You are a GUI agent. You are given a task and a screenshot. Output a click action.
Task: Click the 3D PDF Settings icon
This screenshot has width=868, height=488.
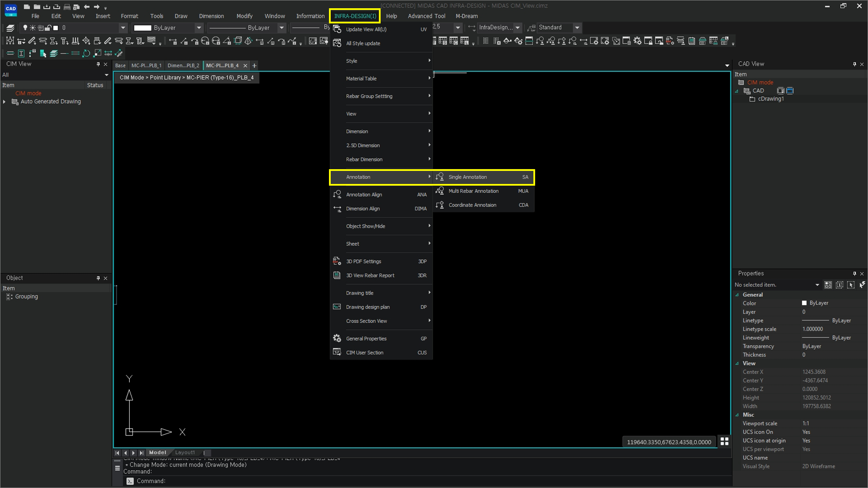coord(337,261)
